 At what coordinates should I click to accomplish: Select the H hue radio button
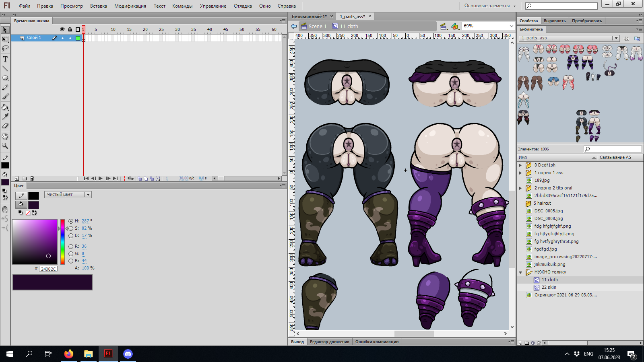[71, 221]
